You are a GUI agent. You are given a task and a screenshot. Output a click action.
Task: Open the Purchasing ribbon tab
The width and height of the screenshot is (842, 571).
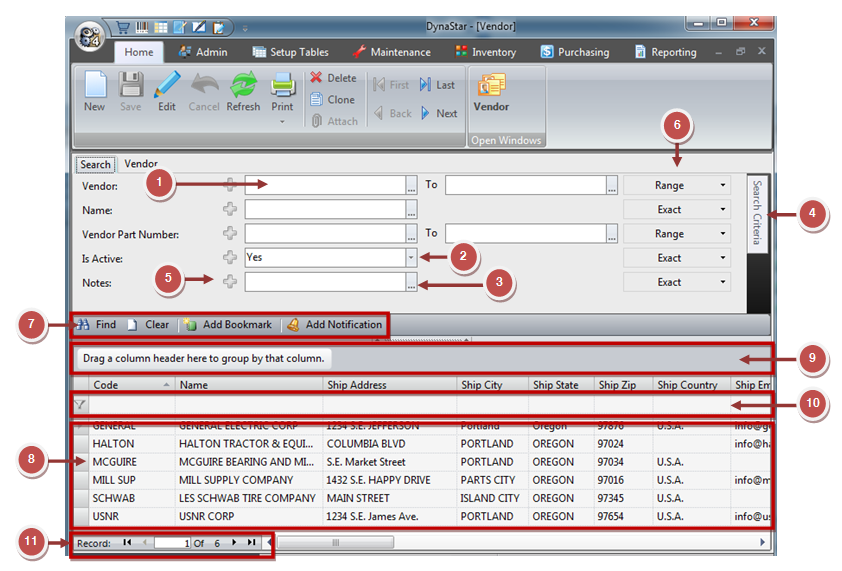pyautogui.click(x=574, y=52)
